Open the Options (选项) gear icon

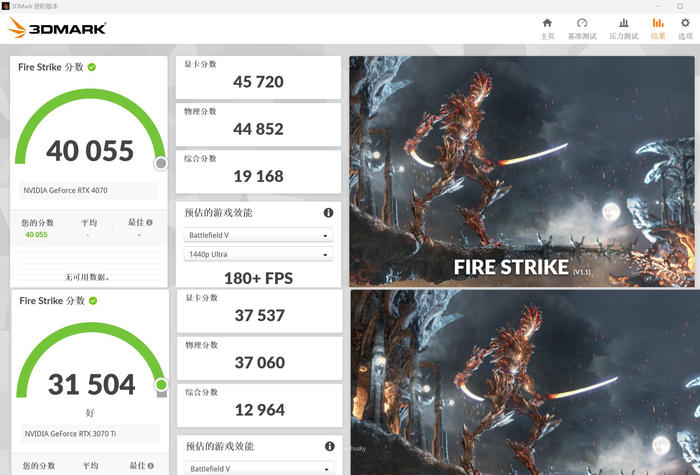coord(685,23)
